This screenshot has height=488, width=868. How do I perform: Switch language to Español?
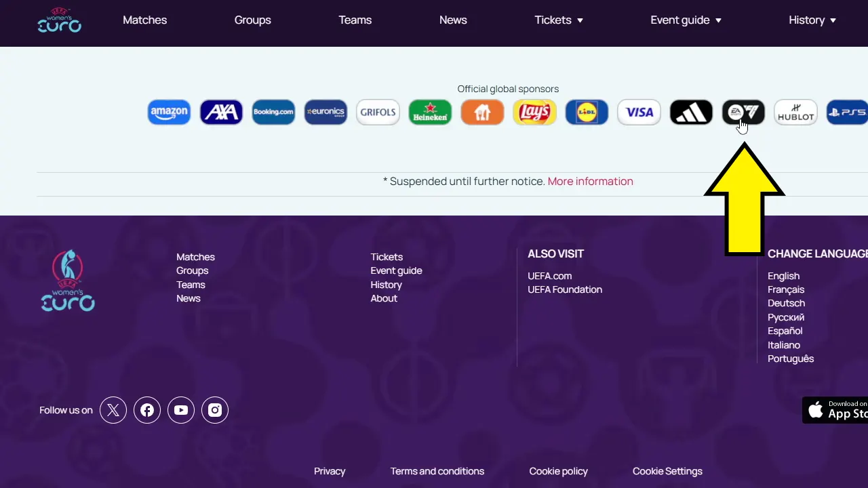785,331
